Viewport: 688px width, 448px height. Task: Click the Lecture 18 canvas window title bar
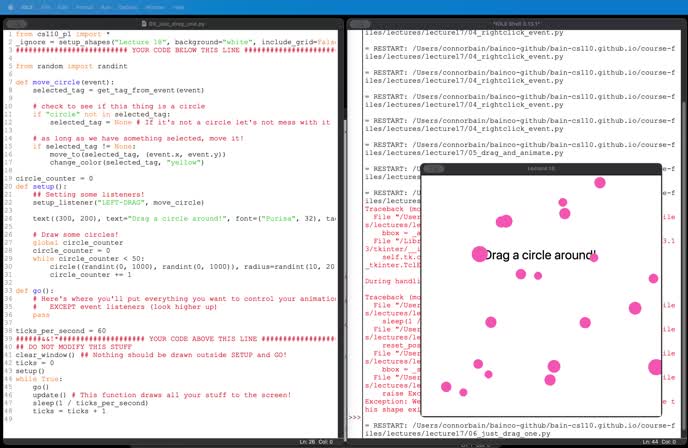pos(541,169)
